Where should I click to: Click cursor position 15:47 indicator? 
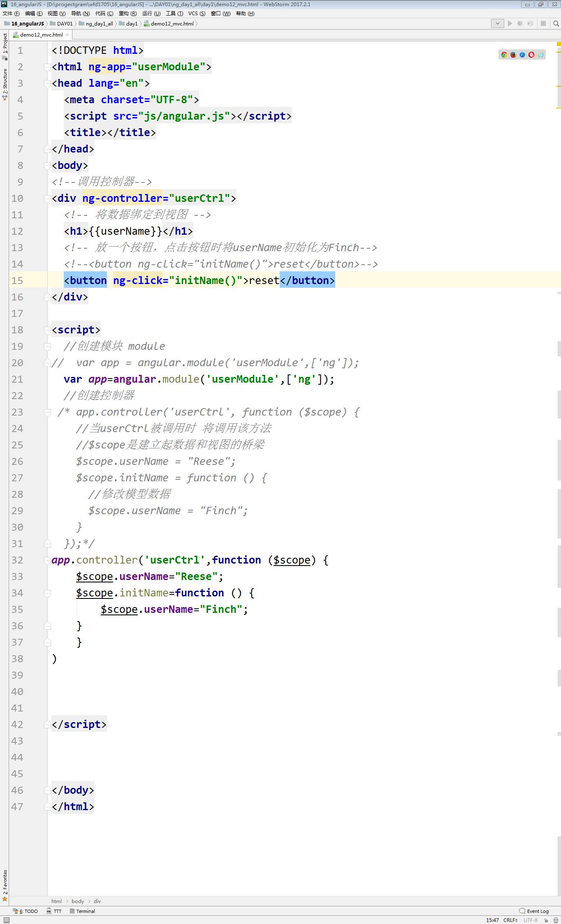[x=492, y=920]
